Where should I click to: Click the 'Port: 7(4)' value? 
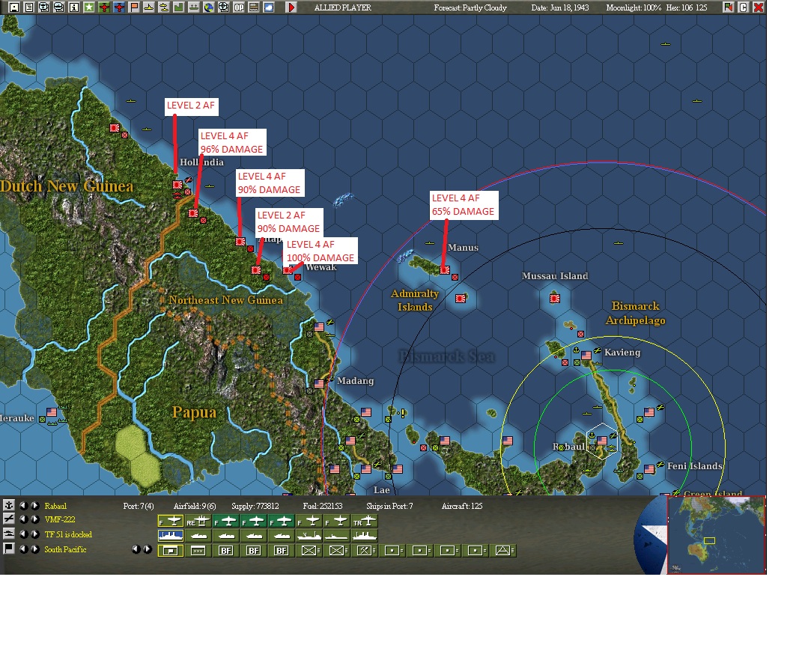pos(138,506)
